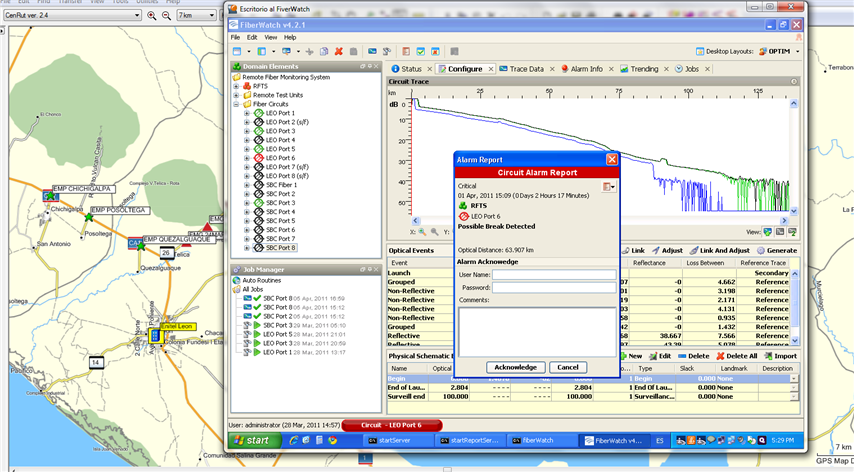The width and height of the screenshot is (854, 472).
Task: Click X-axis zoom in magnifier under trace
Action: [x=422, y=232]
